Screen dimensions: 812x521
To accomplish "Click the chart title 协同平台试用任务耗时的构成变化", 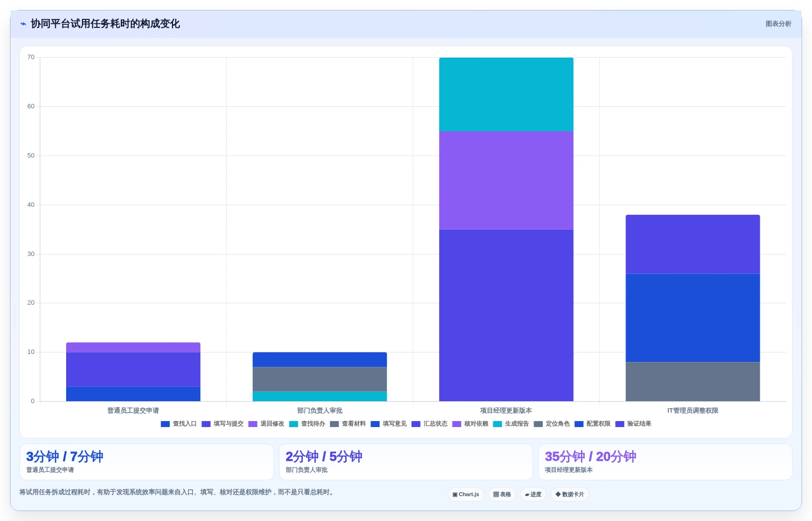I will (105, 24).
